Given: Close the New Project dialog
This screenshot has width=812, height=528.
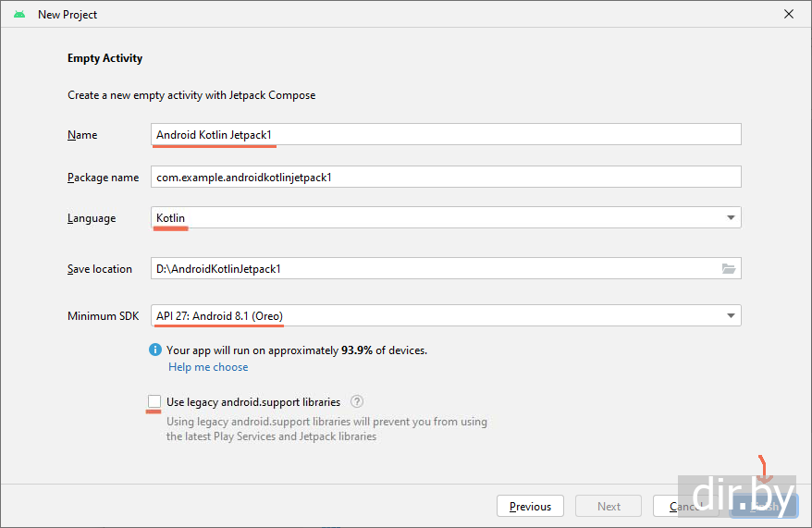Looking at the screenshot, I should click(x=789, y=15).
